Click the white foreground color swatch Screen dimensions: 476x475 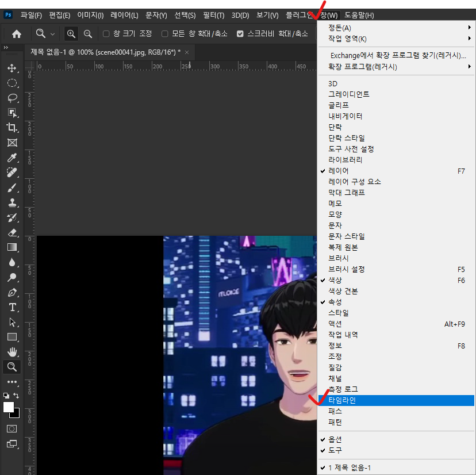(x=7, y=407)
